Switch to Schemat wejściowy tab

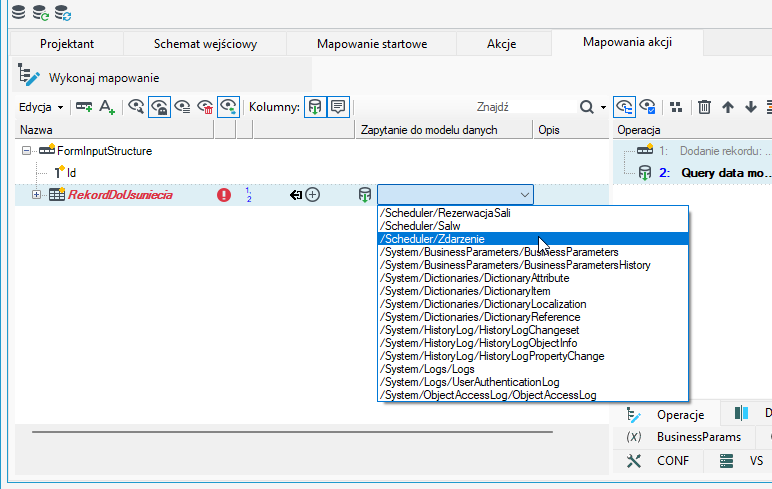click(205, 44)
